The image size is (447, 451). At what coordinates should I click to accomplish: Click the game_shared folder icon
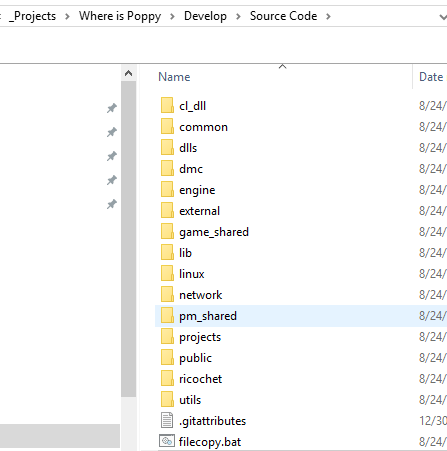(167, 232)
